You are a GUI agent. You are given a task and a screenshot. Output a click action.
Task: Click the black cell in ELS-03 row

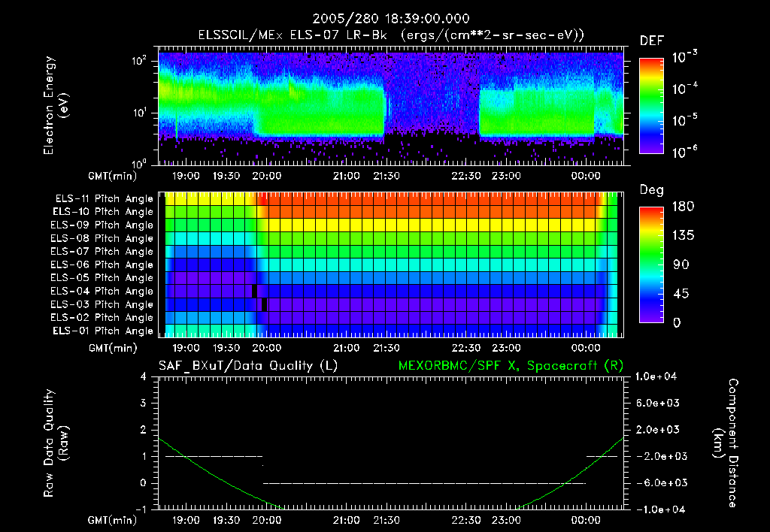[x=264, y=304]
